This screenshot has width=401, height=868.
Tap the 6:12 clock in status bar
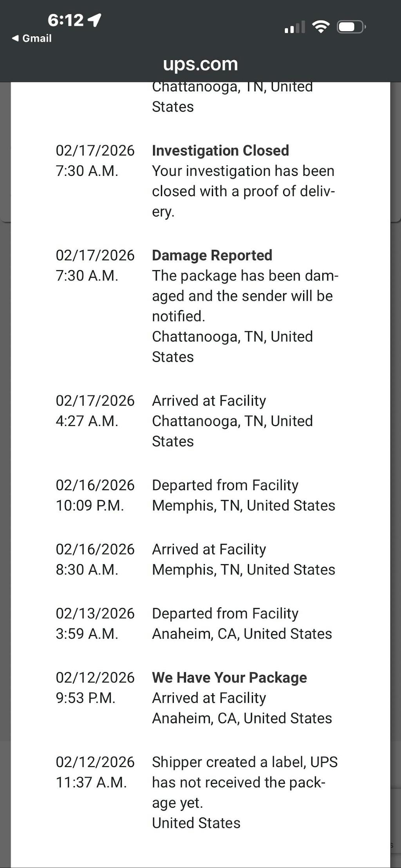pyautogui.click(x=65, y=20)
